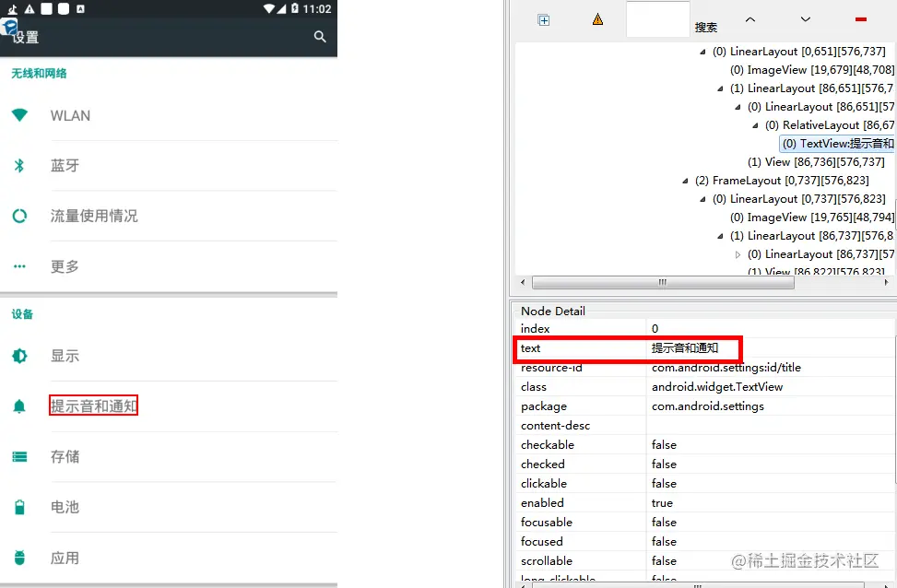Select the checkable property row
The height and width of the screenshot is (588, 897).
704,445
